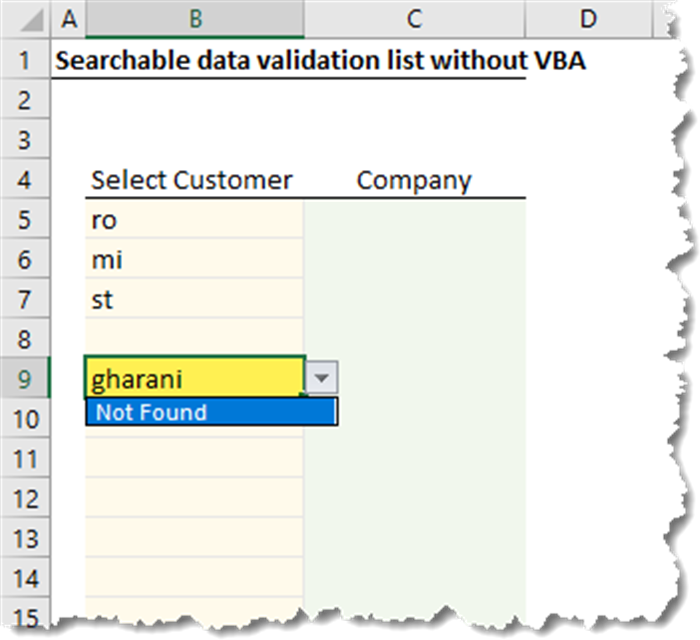Select row 14 header

coord(25,578)
